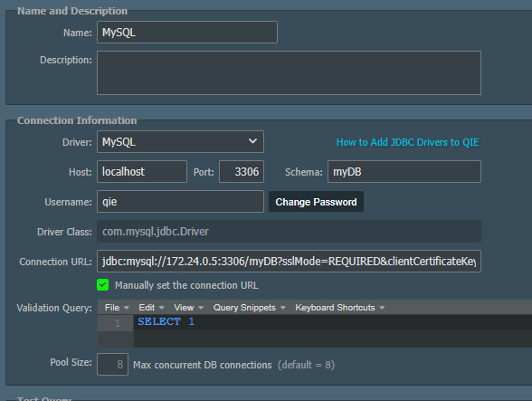Open the How to Add JDBC Drivers link
532x401 pixels.
(x=407, y=142)
